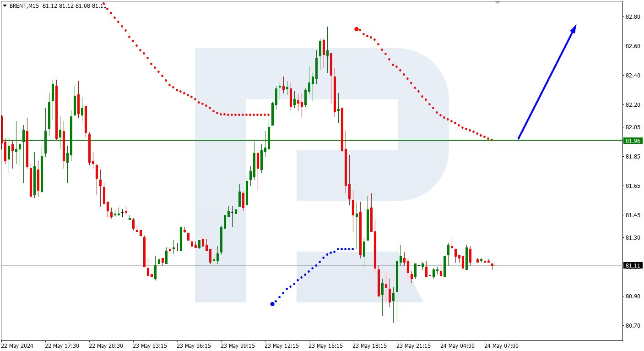Screen dimensions: 644x351
Task: Select the 80.70 price scale label
Action: point(633,325)
